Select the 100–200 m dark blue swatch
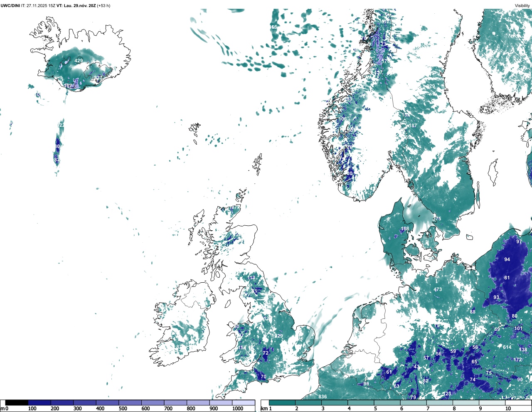The height and width of the screenshot is (412, 532). (39, 403)
